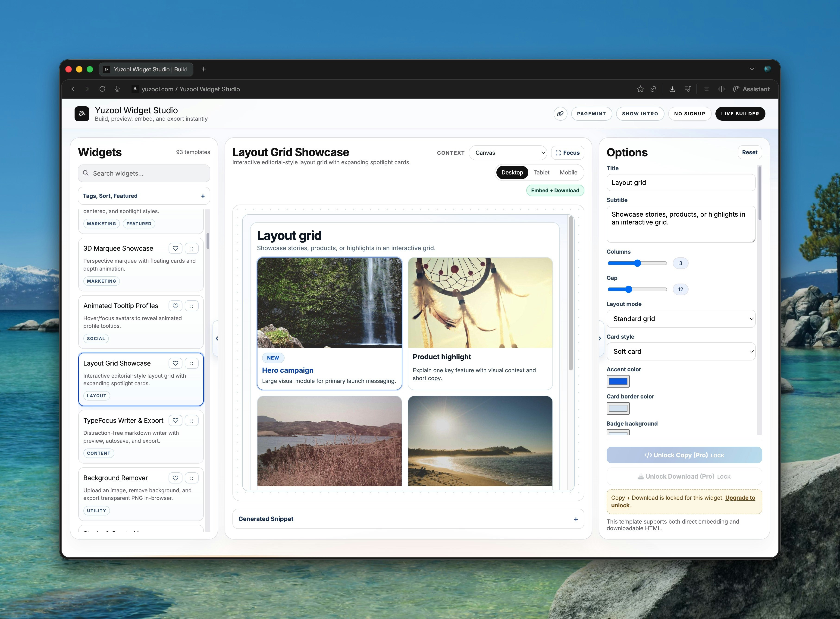Favorite the Layout Grid Showcase widget
840x619 pixels.
[x=175, y=363]
